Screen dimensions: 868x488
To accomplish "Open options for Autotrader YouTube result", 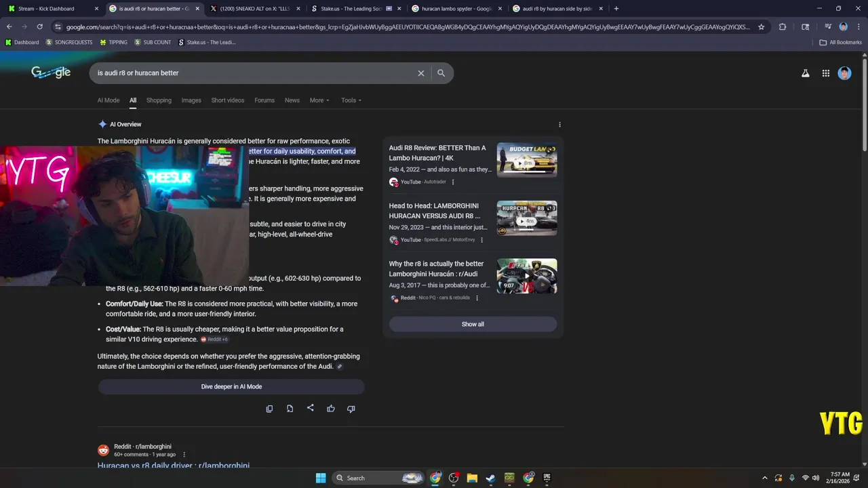I will click(x=453, y=182).
